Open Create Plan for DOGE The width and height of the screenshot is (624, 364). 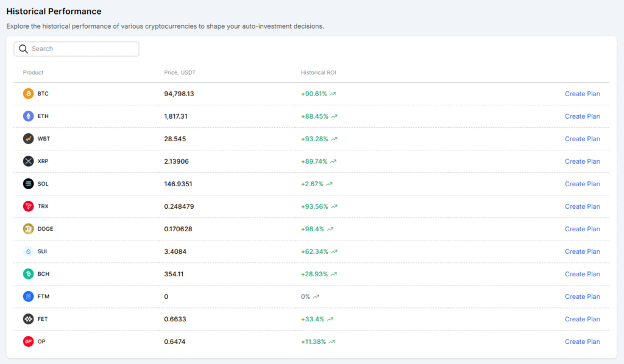(582, 229)
